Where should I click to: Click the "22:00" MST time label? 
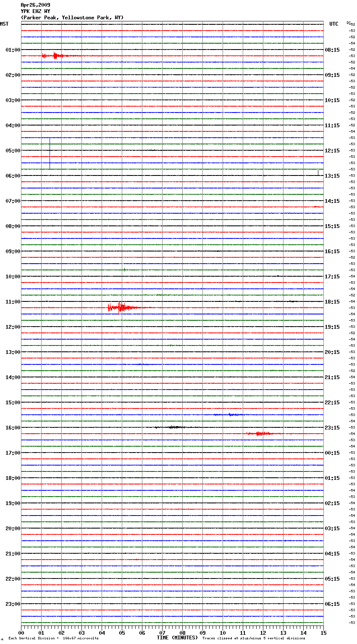(13, 579)
